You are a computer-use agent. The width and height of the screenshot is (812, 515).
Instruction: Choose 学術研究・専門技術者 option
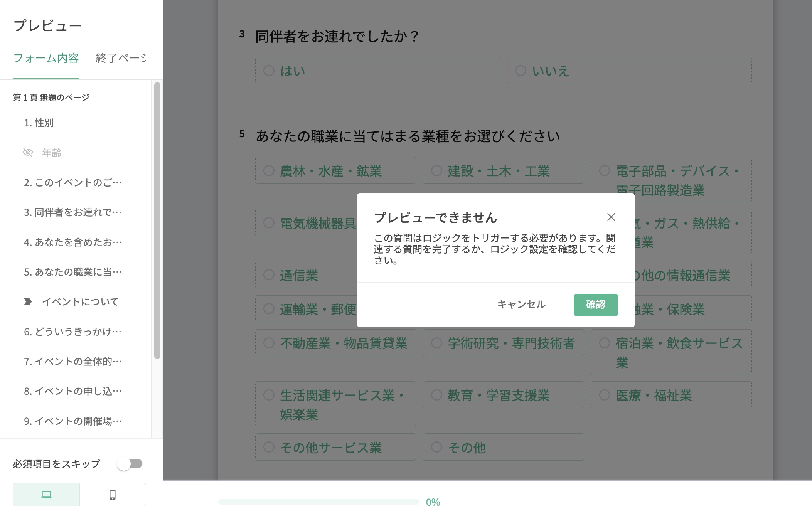tap(503, 343)
